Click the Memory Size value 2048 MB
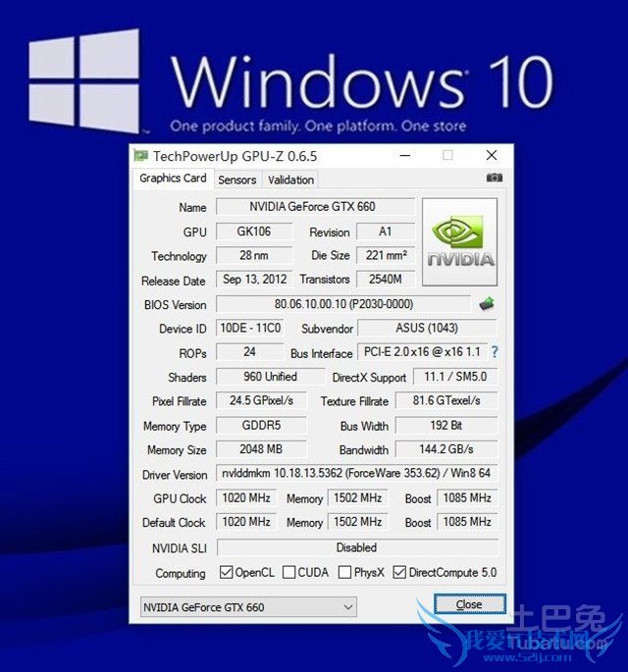Screen dimensions: 628x672 click(x=261, y=449)
